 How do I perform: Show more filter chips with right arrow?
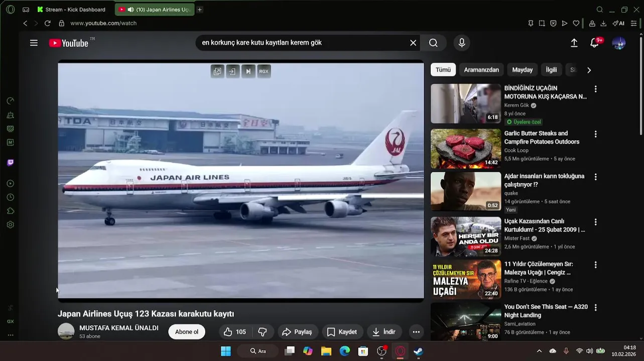[x=589, y=70]
